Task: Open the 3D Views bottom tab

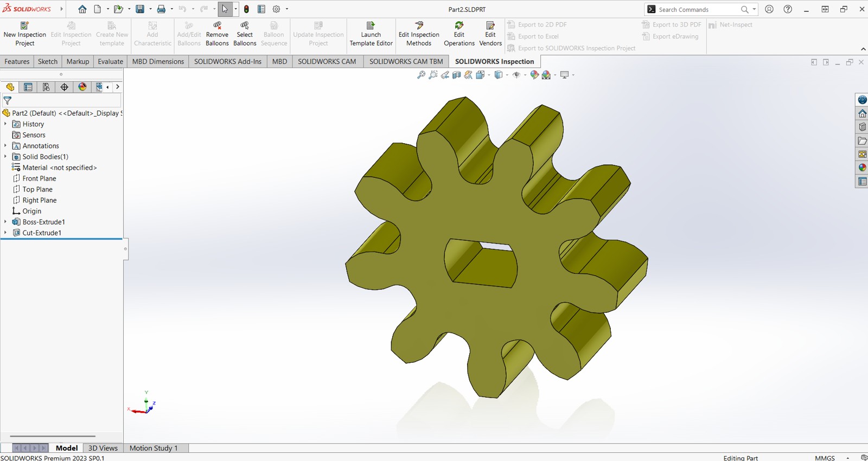Action: [x=103, y=448]
